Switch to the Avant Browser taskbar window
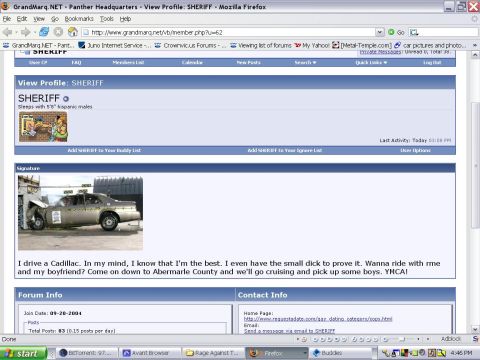The image size is (480, 360). (150, 353)
